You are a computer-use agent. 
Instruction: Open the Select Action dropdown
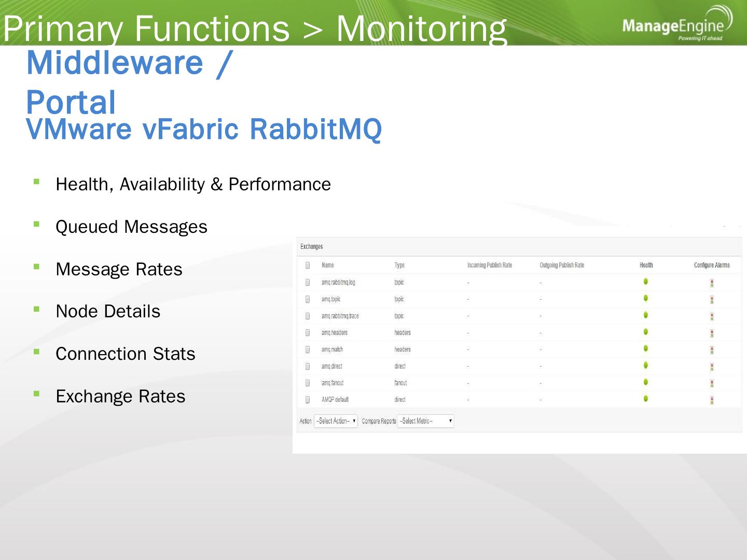[336, 421]
